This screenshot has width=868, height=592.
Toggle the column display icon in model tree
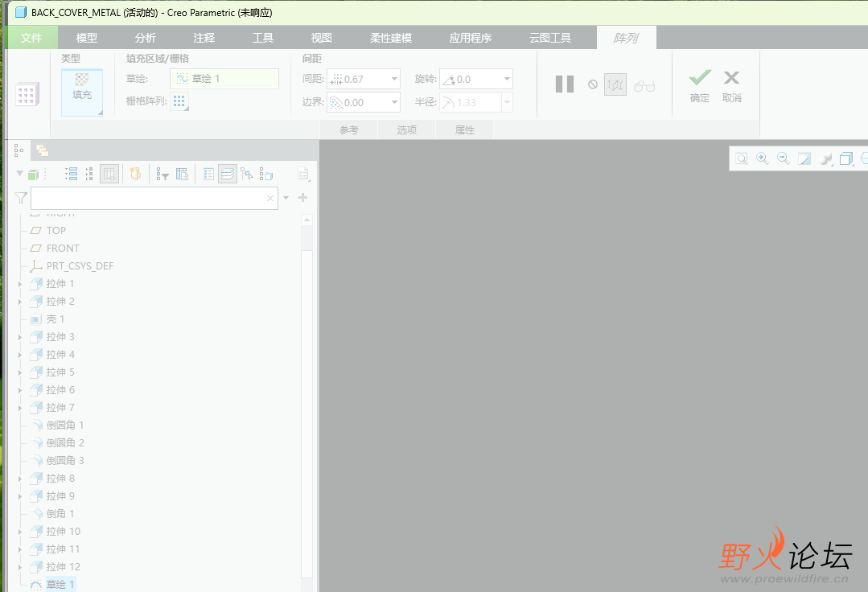coord(109,174)
